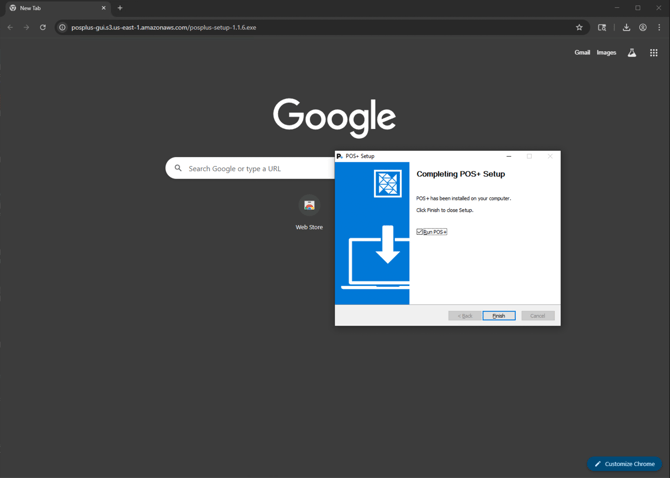The height and width of the screenshot is (478, 670).
Task: Click the magnifier icon in search box
Action: click(178, 168)
